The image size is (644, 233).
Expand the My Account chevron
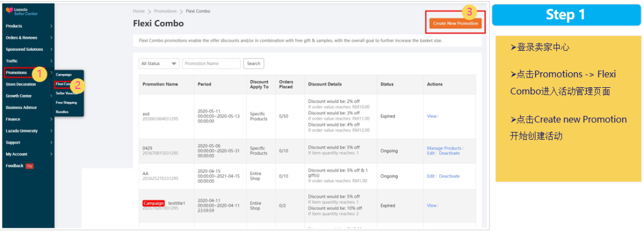[51, 154]
